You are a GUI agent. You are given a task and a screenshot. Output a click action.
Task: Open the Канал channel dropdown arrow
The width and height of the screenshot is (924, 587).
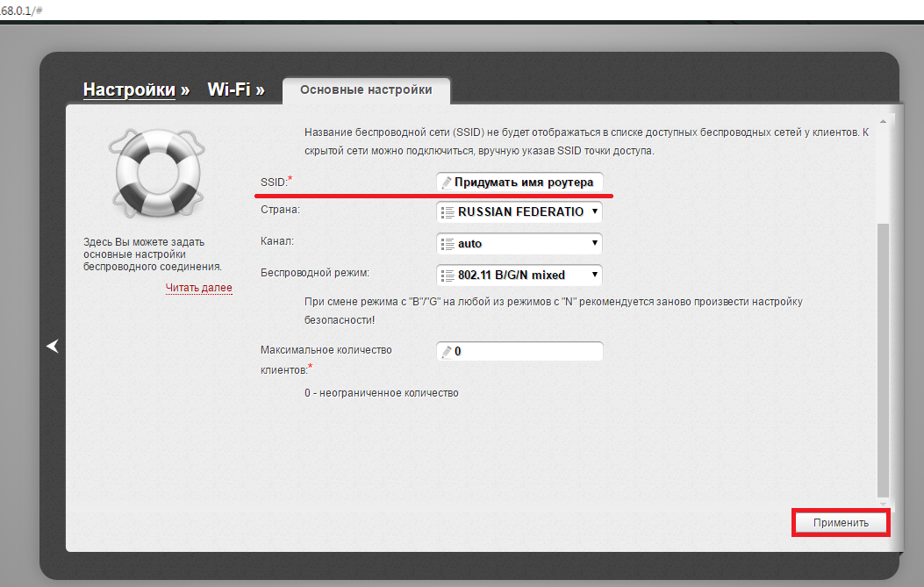pos(595,243)
